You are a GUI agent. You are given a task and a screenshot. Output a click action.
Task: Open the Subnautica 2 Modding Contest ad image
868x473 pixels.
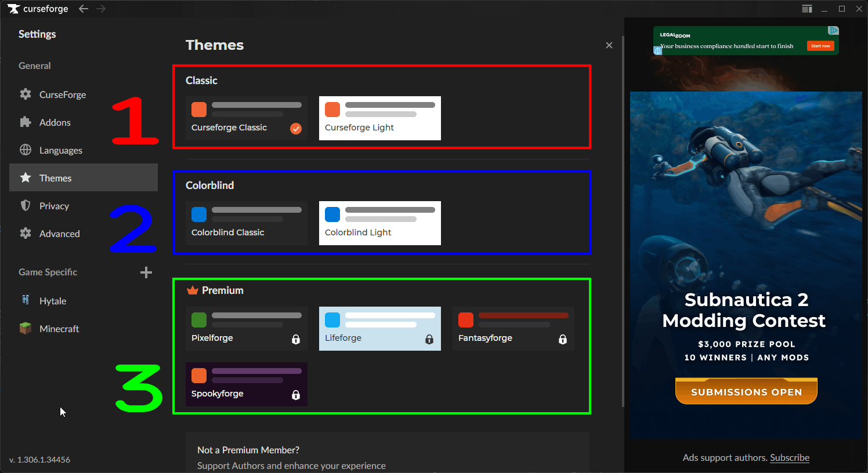(746, 265)
